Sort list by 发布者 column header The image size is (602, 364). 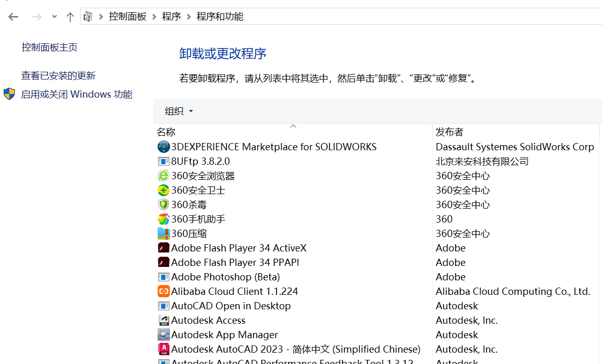(x=516, y=132)
